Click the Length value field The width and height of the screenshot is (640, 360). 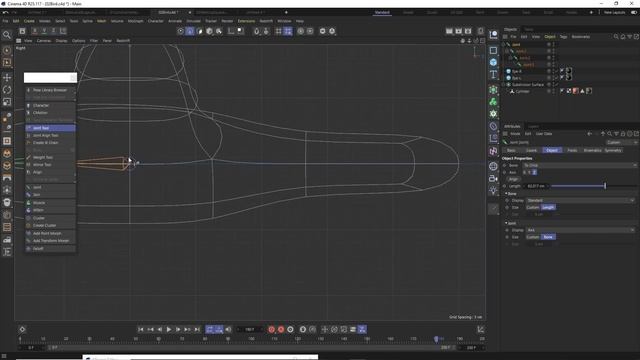536,186
